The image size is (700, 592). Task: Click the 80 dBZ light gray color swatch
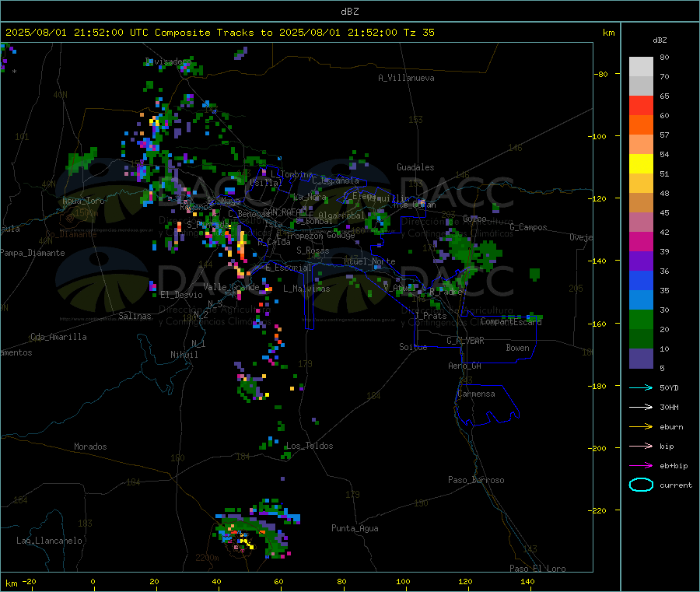pos(641,67)
